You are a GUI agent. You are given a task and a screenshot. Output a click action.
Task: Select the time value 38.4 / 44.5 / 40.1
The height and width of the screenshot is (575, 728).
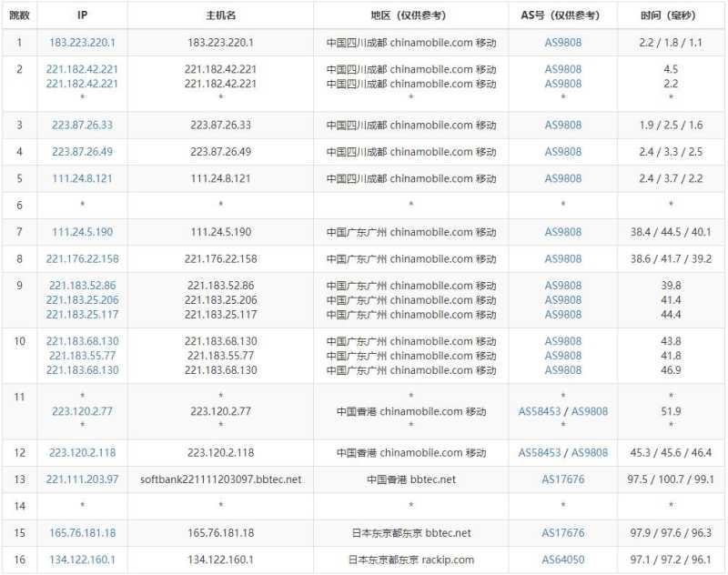tap(671, 232)
